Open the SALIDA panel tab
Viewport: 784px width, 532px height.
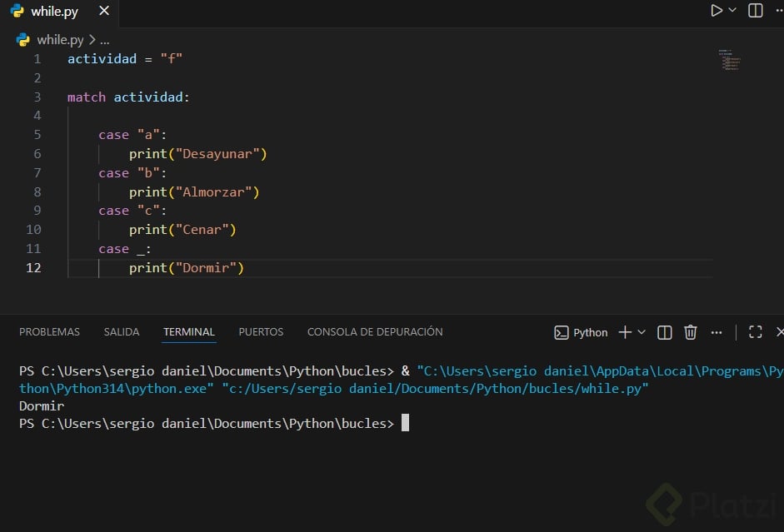(122, 331)
